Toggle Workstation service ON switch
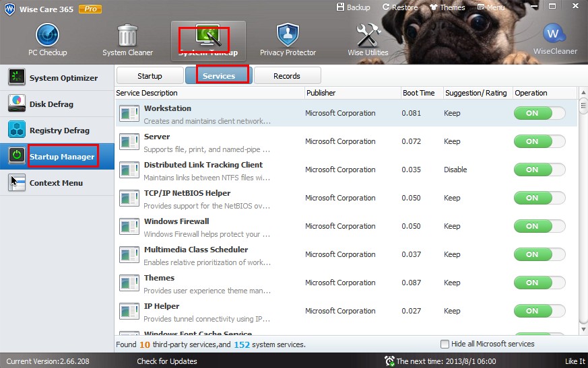 540,113
